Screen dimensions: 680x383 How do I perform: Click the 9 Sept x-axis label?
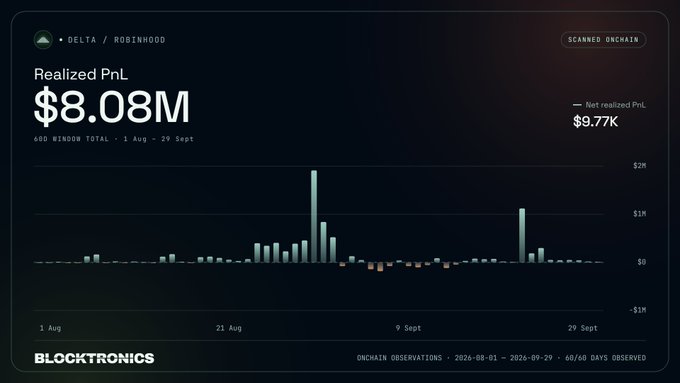(408, 328)
